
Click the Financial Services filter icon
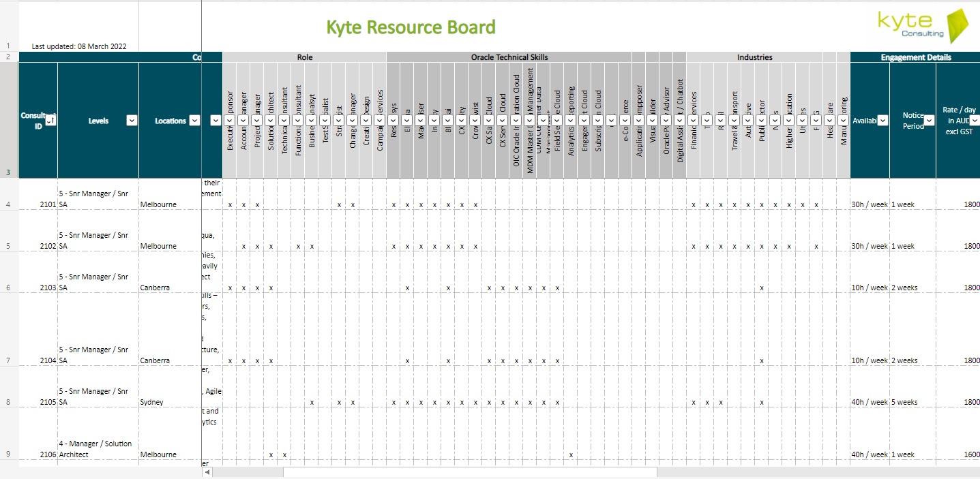(693, 121)
